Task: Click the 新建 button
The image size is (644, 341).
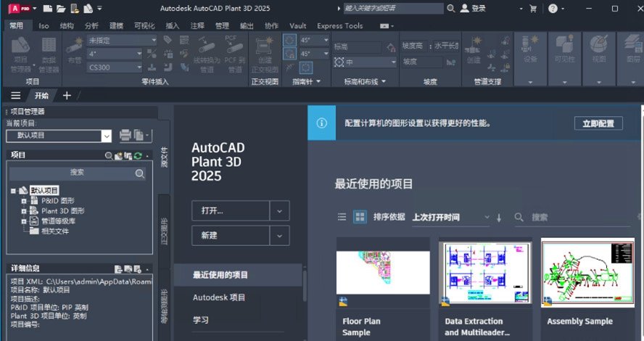Action: click(231, 236)
